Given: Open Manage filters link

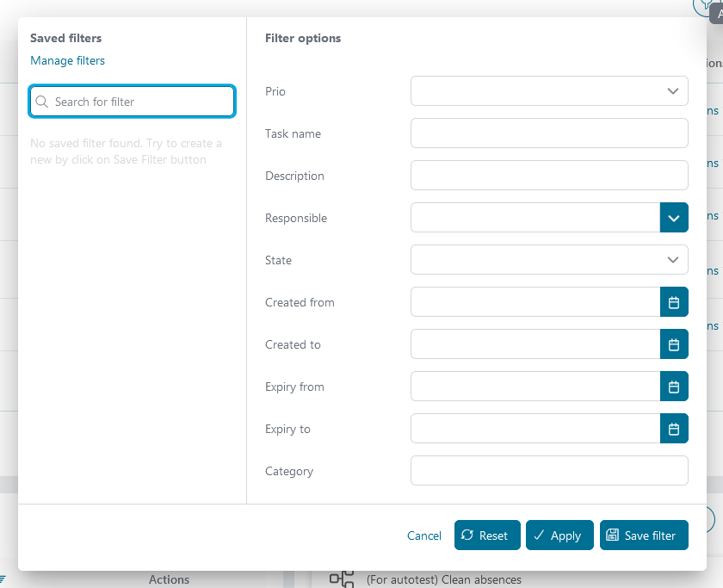Looking at the screenshot, I should pyautogui.click(x=67, y=60).
